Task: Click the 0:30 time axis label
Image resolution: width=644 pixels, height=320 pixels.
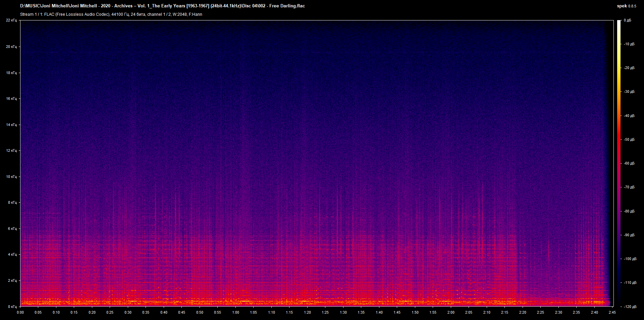Action: click(x=128, y=312)
